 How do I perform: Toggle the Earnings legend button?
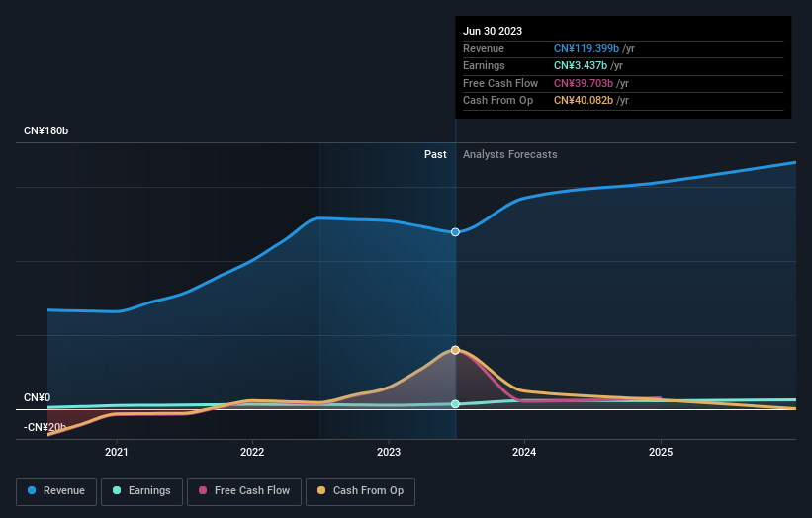click(141, 491)
